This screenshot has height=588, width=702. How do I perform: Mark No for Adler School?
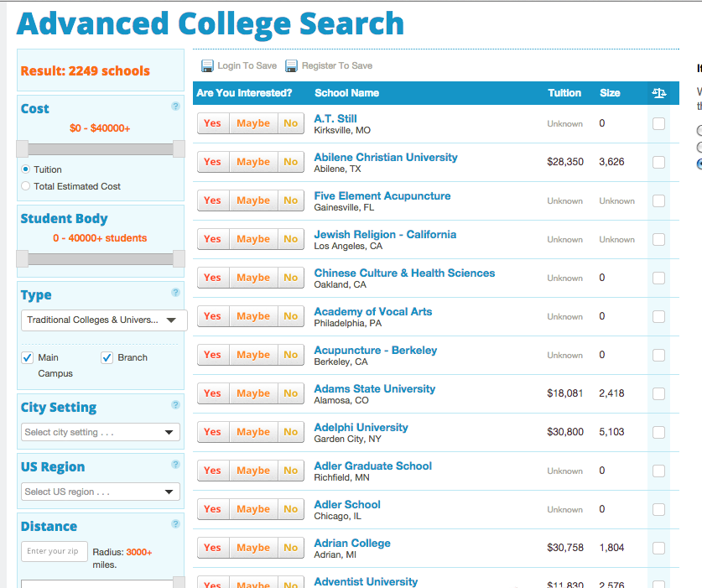[x=290, y=508]
